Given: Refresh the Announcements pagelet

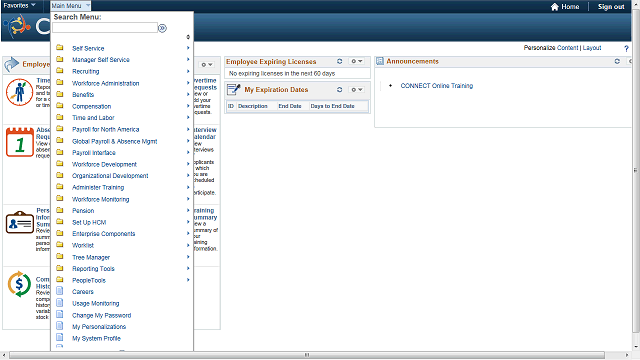Looking at the screenshot, I should point(617,61).
